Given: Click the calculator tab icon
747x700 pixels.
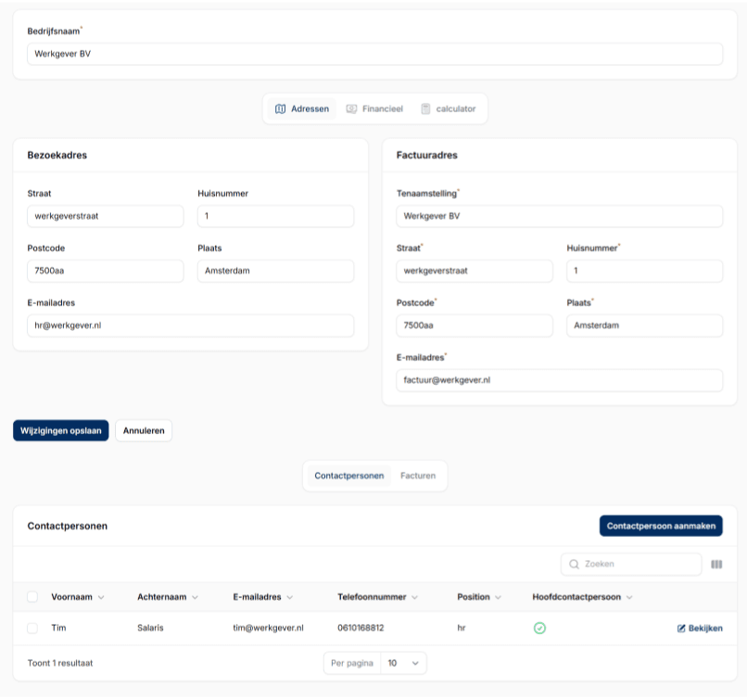Looking at the screenshot, I should [x=425, y=109].
